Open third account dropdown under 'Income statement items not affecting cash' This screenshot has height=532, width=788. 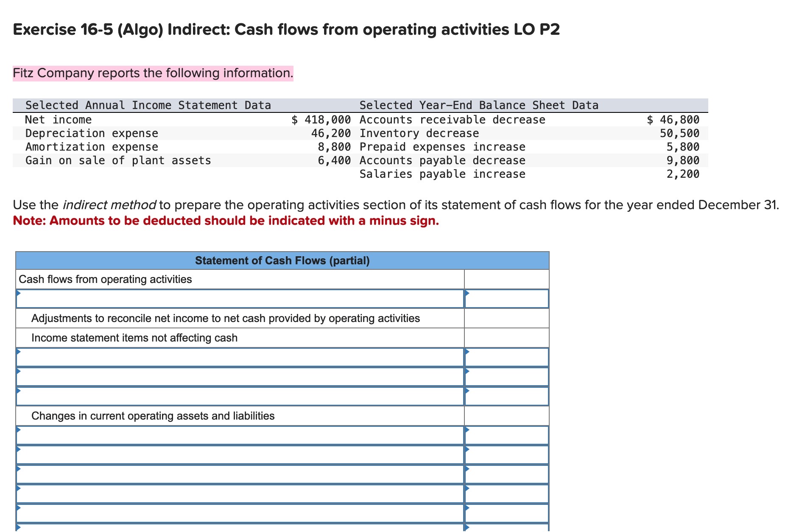(x=240, y=396)
